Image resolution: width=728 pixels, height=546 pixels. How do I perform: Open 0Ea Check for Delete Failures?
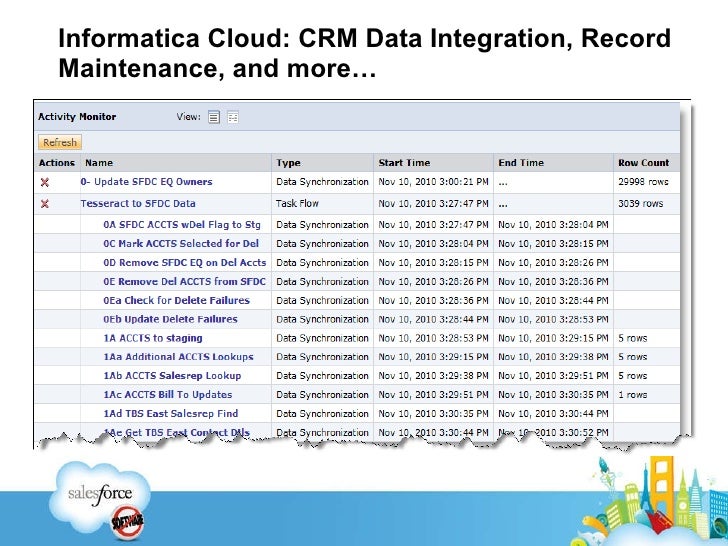click(176, 300)
